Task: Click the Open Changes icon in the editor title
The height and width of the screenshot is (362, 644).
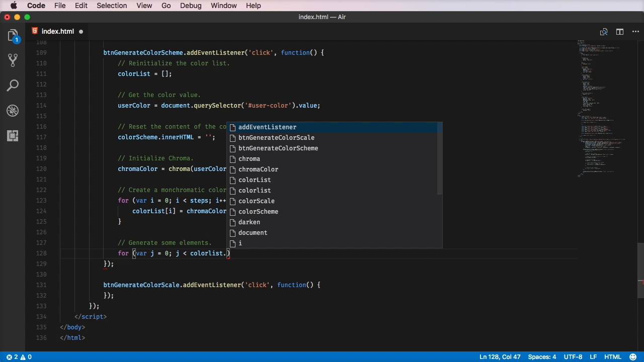Action: 604,32
